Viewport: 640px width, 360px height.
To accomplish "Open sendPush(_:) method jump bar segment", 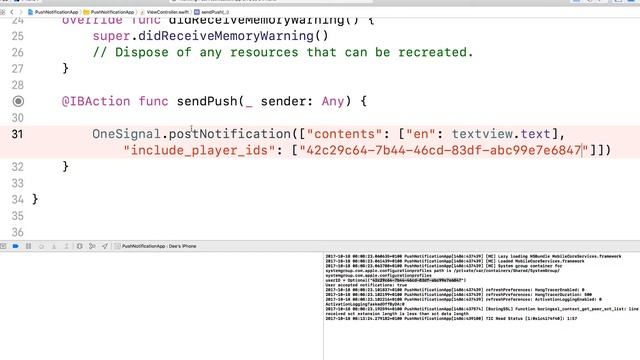I will pos(212,12).
